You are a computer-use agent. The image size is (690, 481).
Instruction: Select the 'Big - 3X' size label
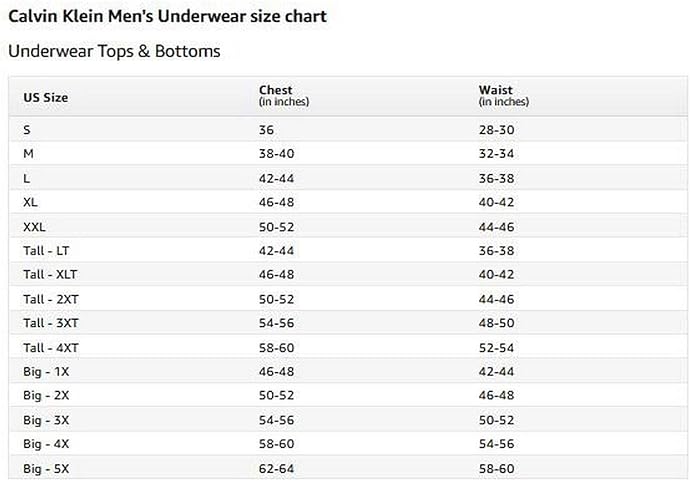click(x=46, y=419)
